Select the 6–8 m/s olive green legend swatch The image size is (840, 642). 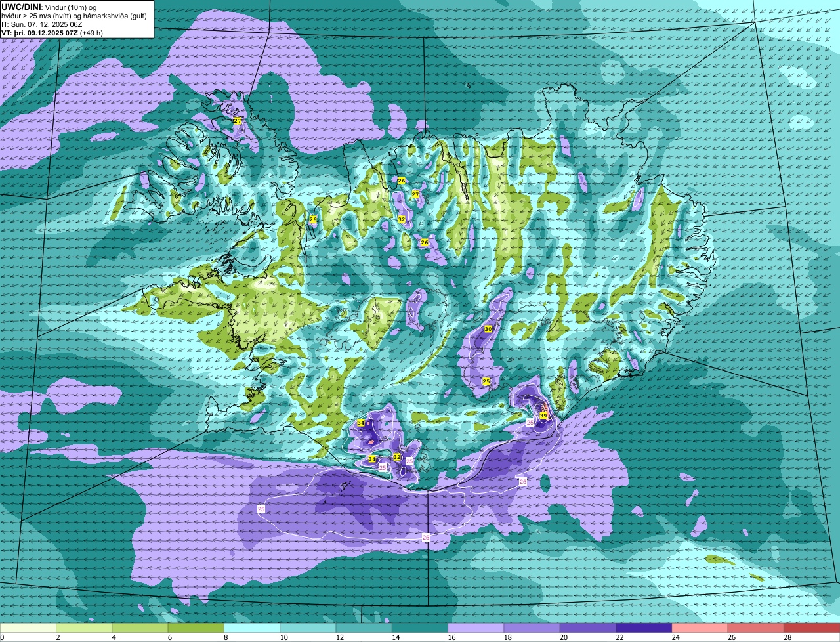pos(196,628)
